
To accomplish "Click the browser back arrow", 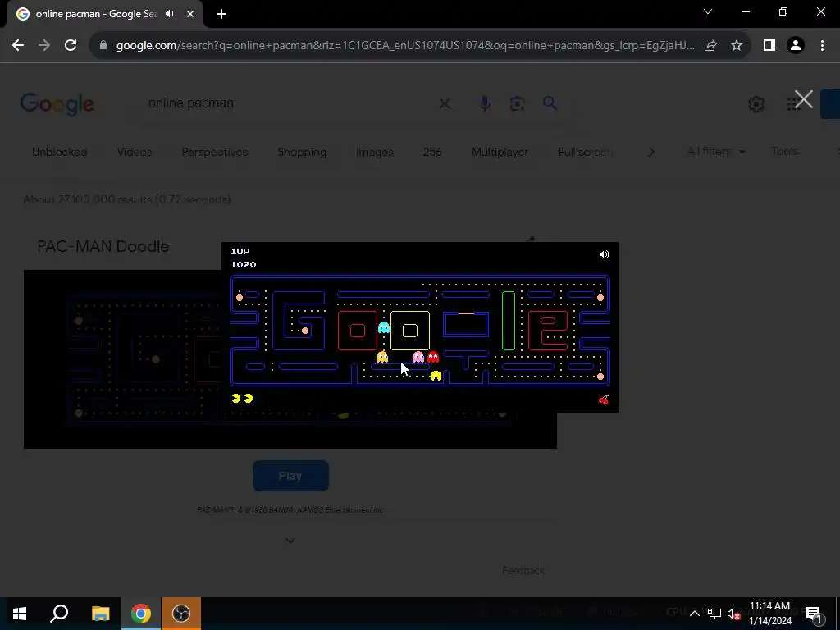I will pos(18,46).
